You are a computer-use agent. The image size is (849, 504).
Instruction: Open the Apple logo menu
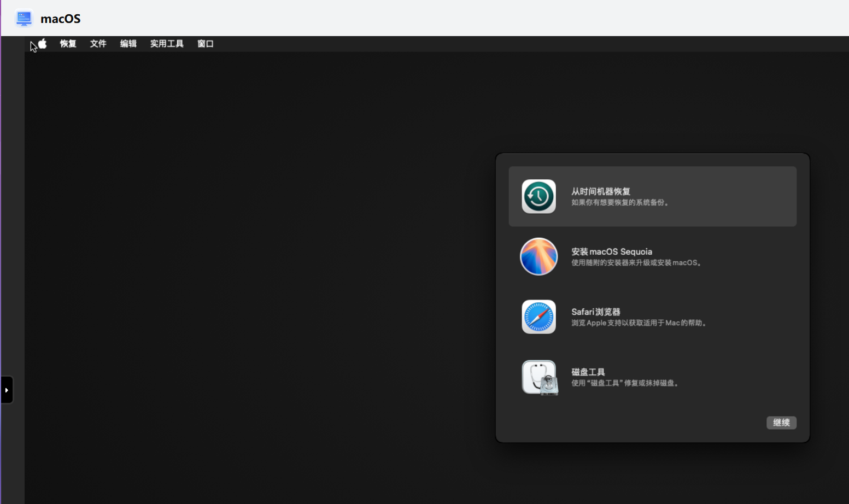tap(43, 44)
